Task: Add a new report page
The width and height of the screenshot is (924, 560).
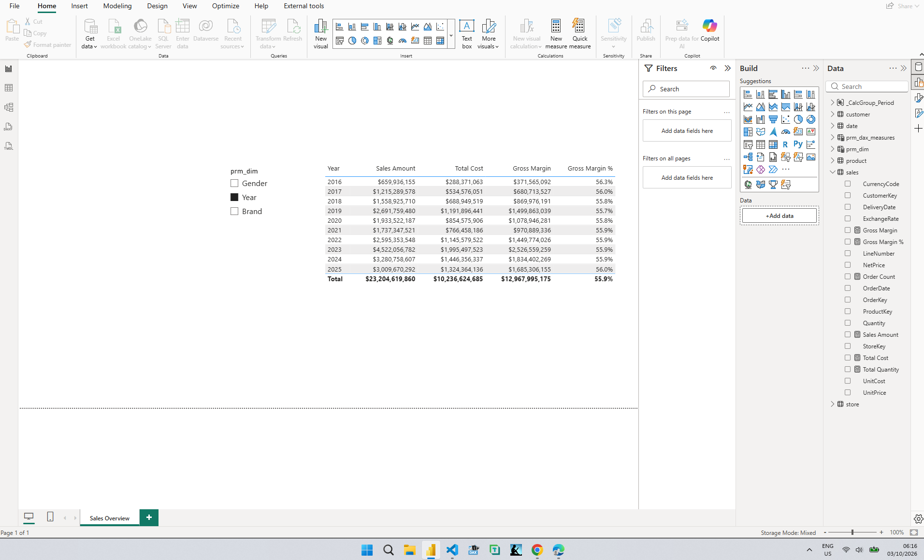Action: 149,517
